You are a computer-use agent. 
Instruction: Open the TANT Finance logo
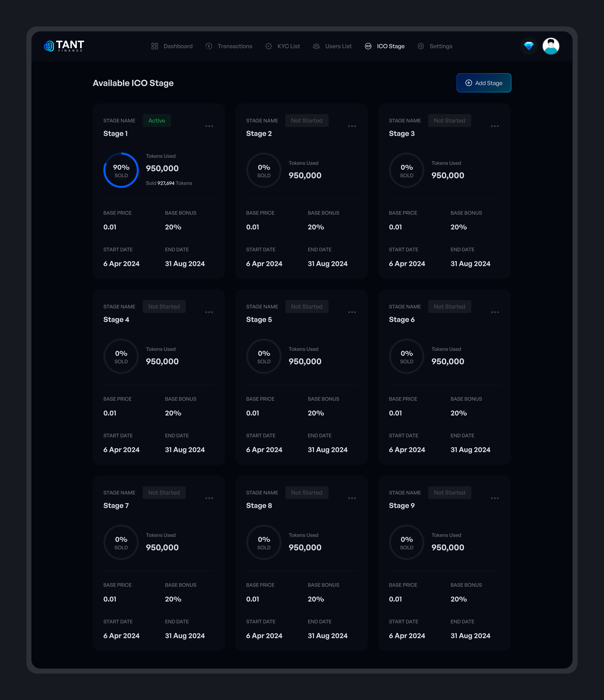point(64,46)
